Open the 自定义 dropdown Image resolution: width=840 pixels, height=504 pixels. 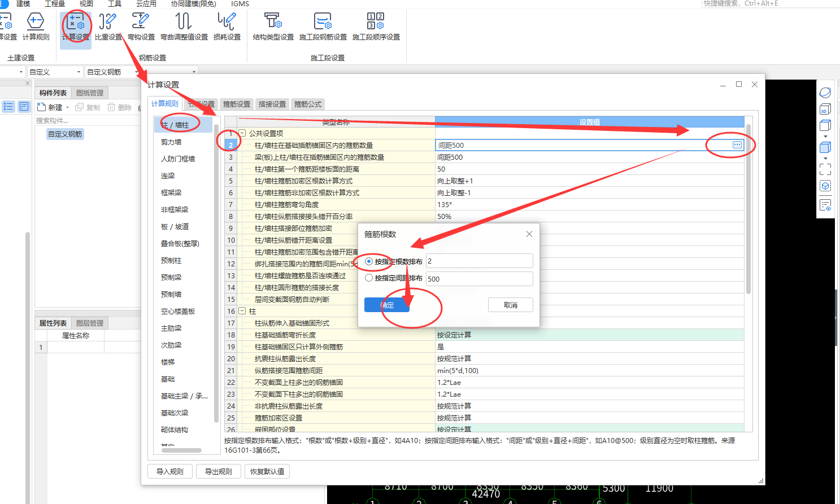pos(55,72)
